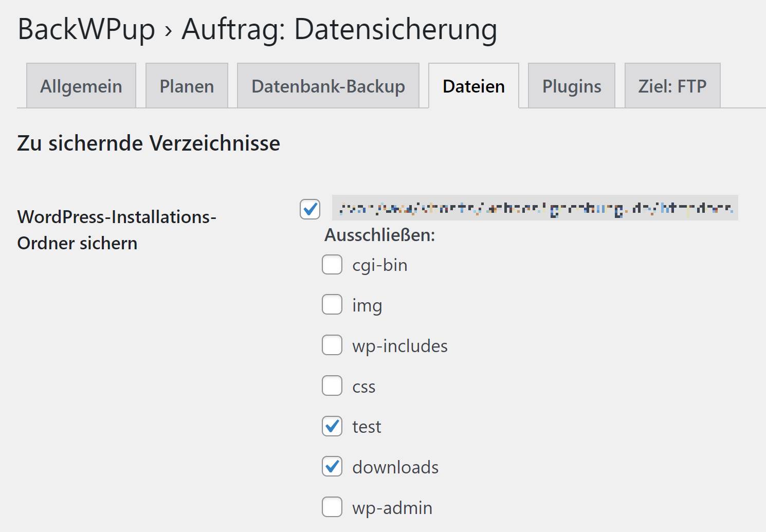The image size is (766, 532).
Task: Disable the downloads folder exclusion
Action: (332, 466)
